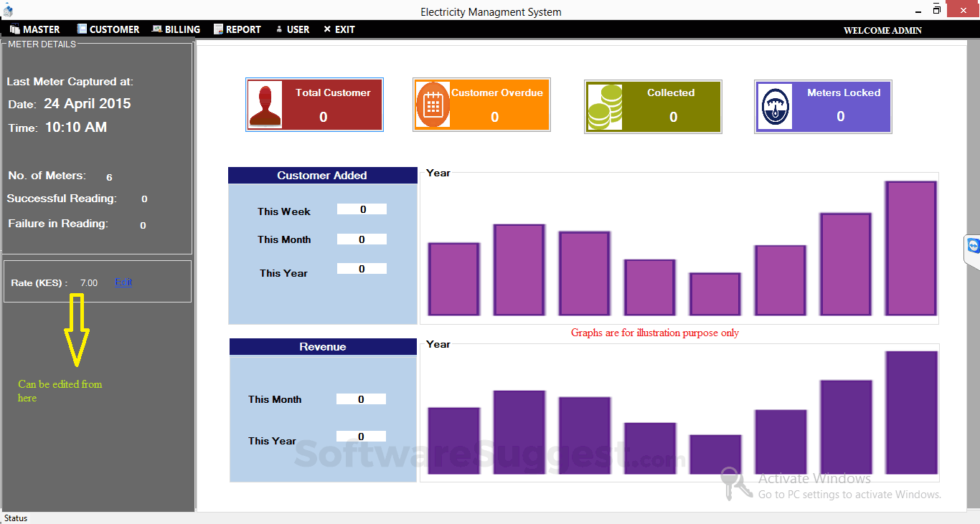Click the notebook icon beside CUSTOMER
This screenshot has width=980, height=524.
[80, 29]
